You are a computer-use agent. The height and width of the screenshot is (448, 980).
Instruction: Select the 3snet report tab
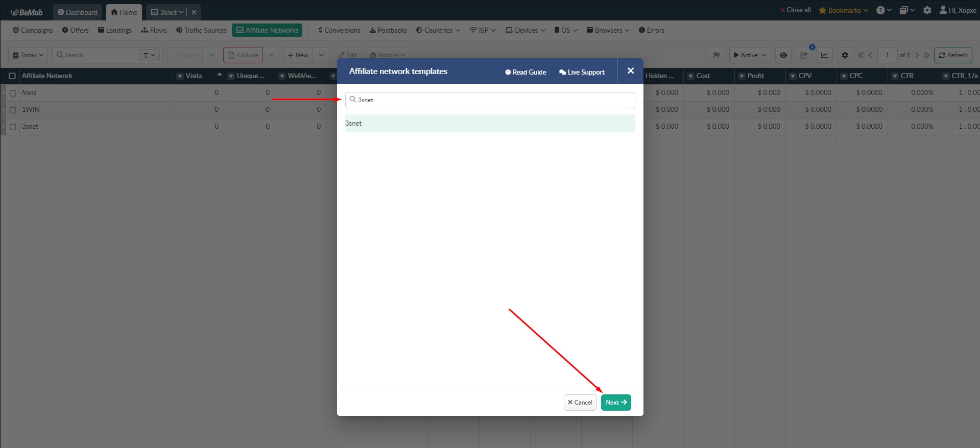click(167, 12)
